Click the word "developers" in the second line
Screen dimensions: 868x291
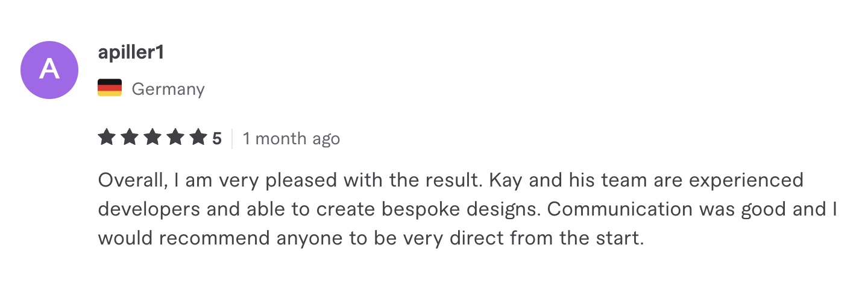146,209
